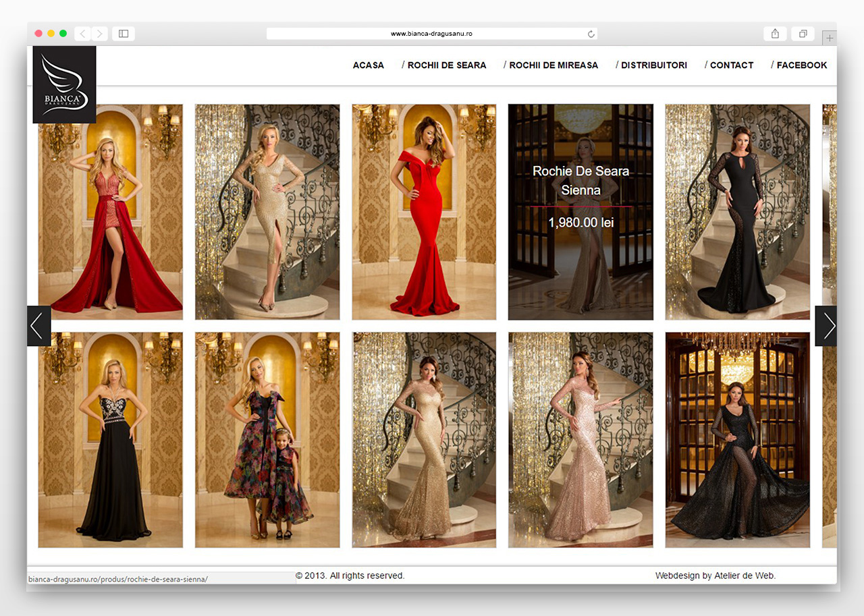Open the gold slit dress on staircase

pos(267,212)
